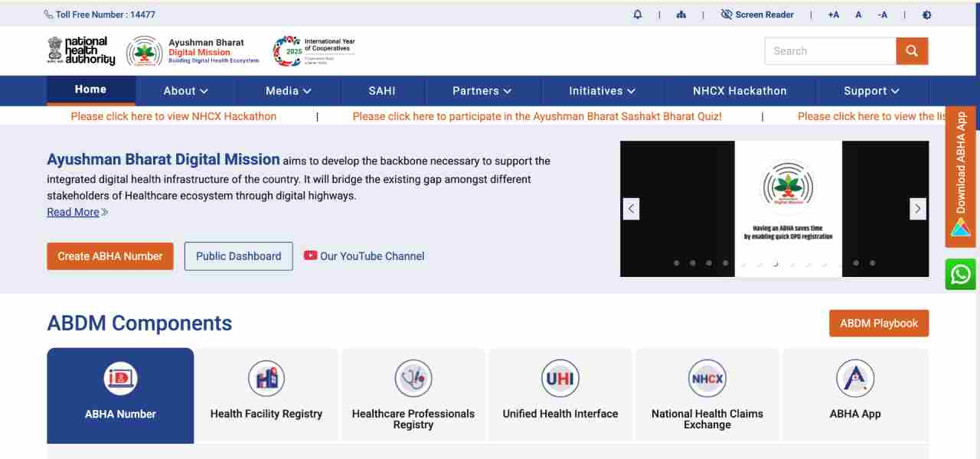Open the WhatsApp chat icon

coord(961,274)
